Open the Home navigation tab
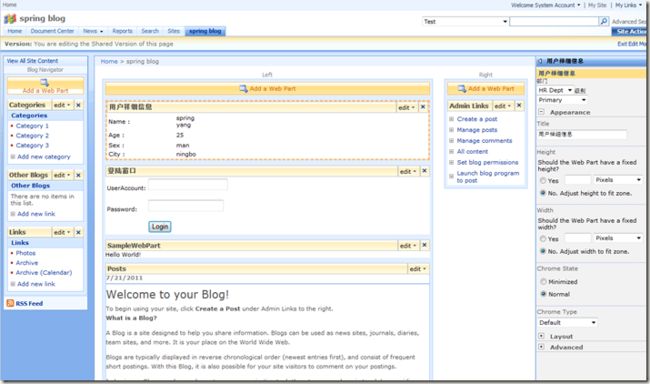The width and height of the screenshot is (650, 384). 15,31
